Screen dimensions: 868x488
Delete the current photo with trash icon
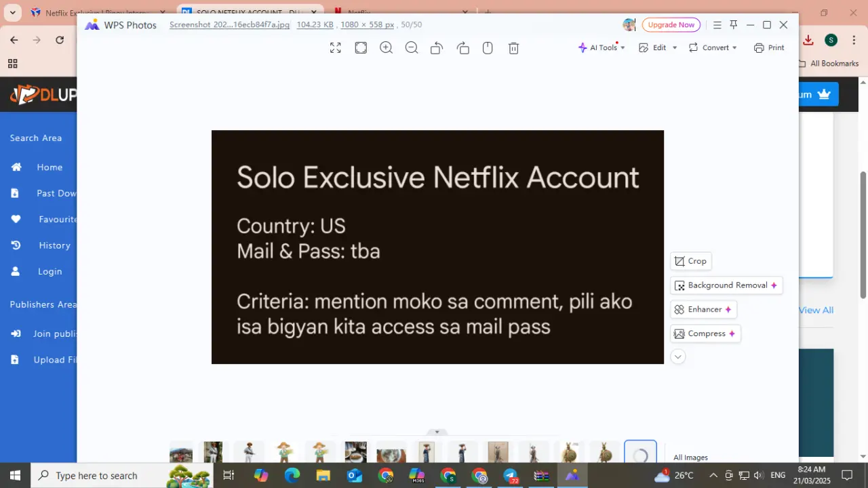[x=514, y=47]
